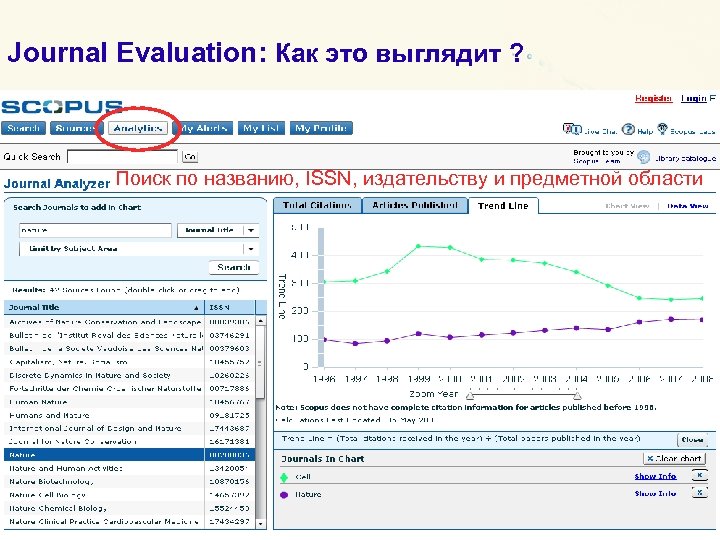Click the Clear chart button
720x540 pixels.
click(x=674, y=458)
